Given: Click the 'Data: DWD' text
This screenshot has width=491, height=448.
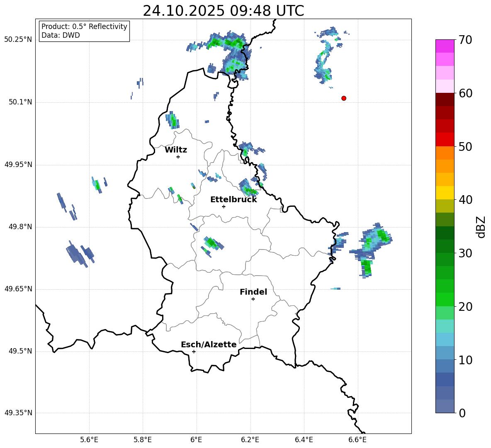Looking at the screenshot, I should [x=61, y=35].
